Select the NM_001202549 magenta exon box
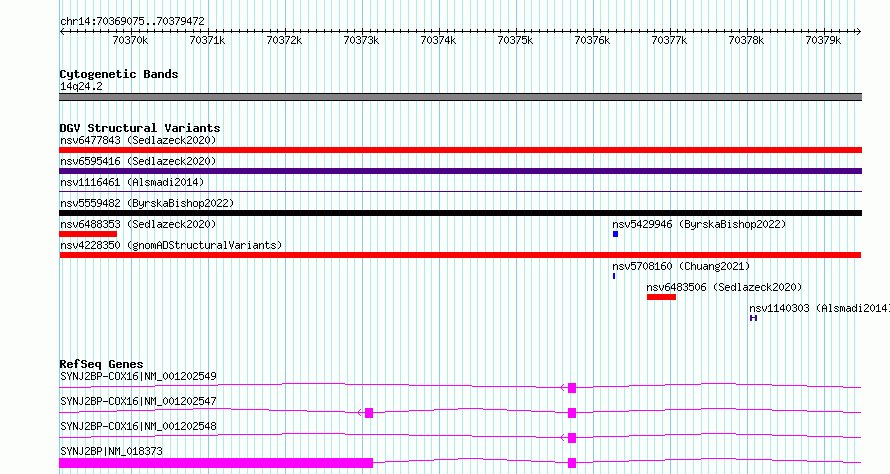890x474 pixels. click(x=572, y=388)
